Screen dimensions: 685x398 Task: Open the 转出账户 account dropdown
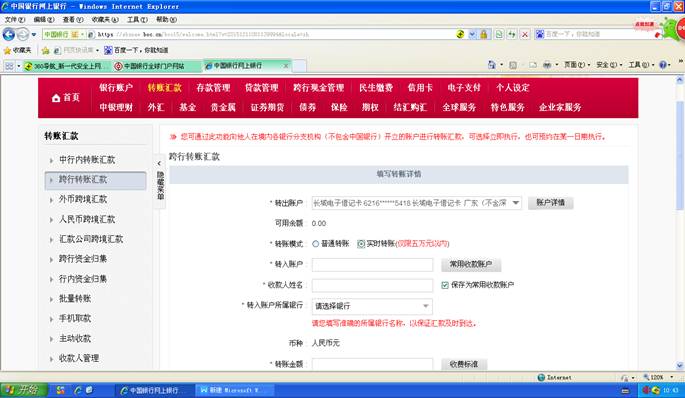tap(515, 203)
